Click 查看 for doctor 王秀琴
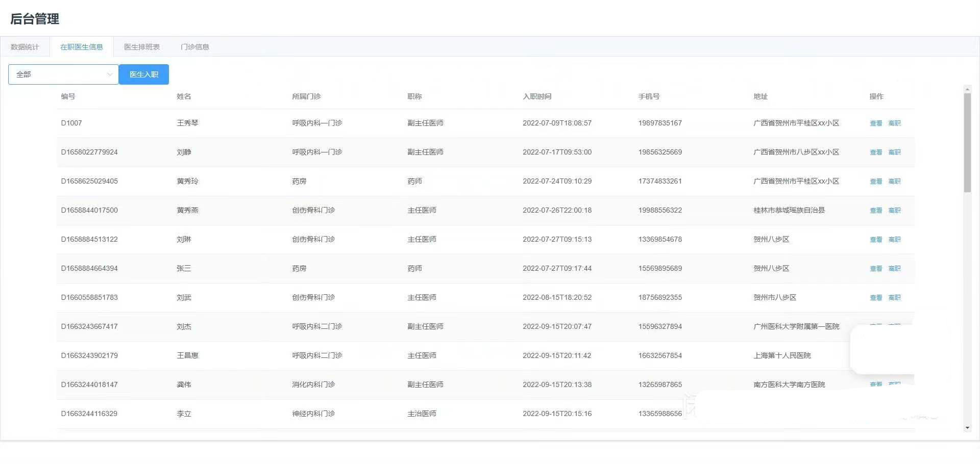 click(x=876, y=123)
